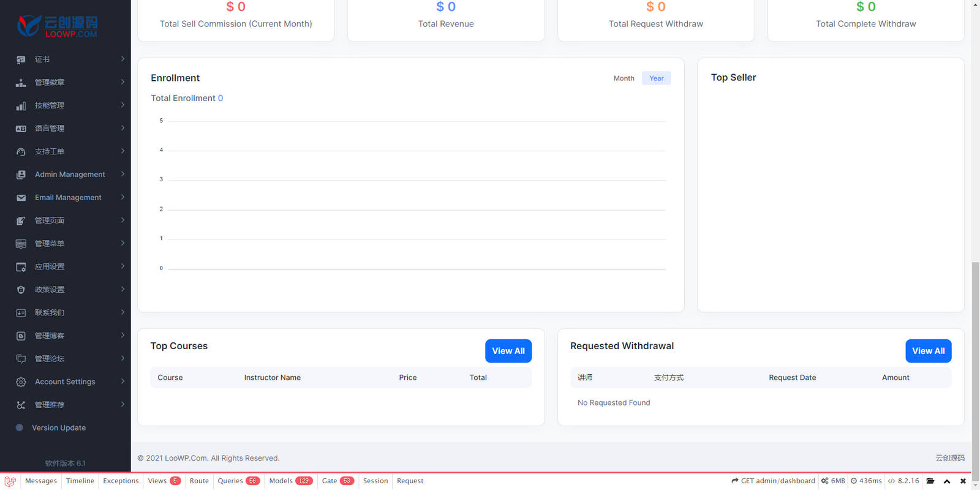Open the Gate debugbar tab
Image resolution: width=980 pixels, height=490 pixels.
coord(338,481)
